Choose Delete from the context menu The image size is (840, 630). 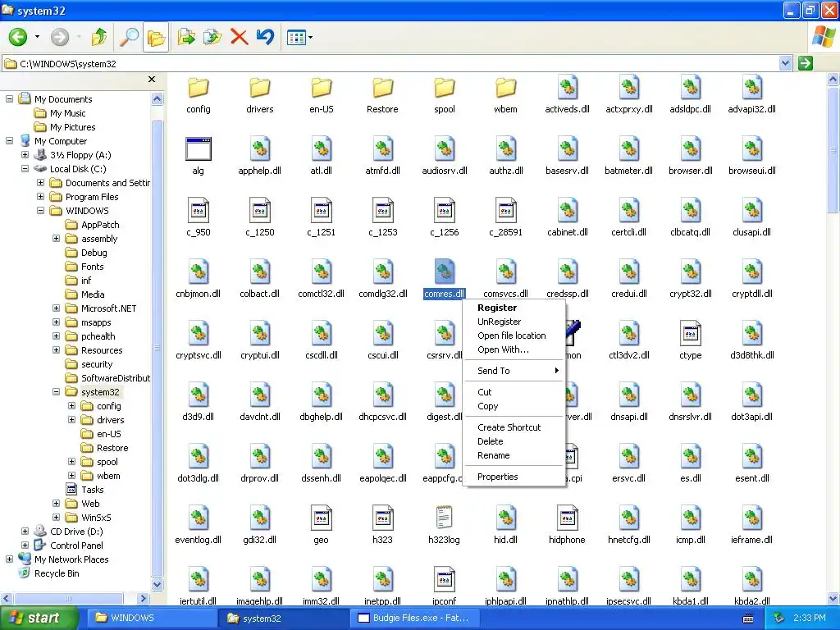coord(491,441)
